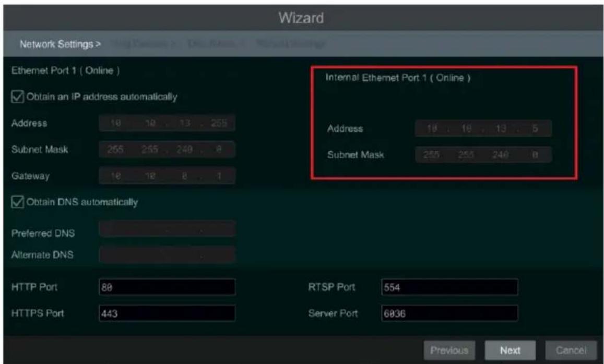Click Internal Ethernet Port 1 Subnet Mask field
This screenshot has height=364, width=604.
(483, 155)
